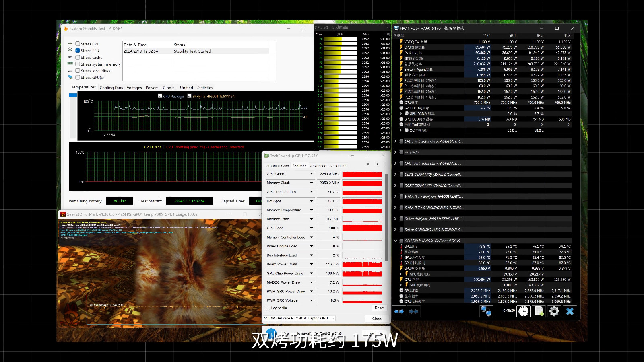The image size is (644, 362).
Task: Click AIDA64 temperature graph blue scale slider
Action: tap(73, 95)
